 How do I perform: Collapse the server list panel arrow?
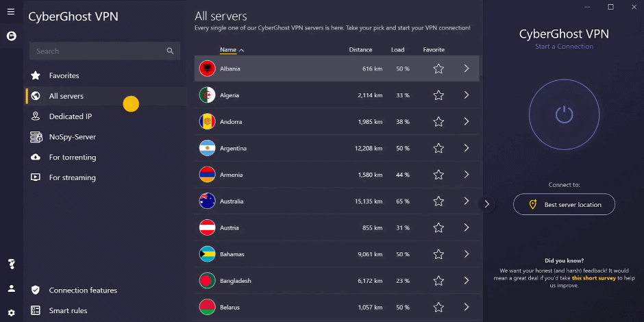pos(486,203)
